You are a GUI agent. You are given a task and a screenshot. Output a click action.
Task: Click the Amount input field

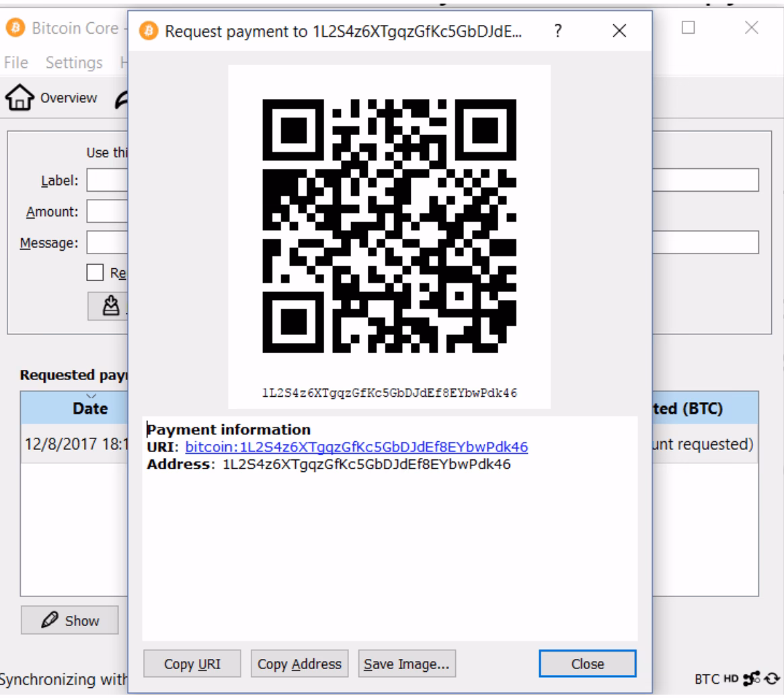(107, 212)
